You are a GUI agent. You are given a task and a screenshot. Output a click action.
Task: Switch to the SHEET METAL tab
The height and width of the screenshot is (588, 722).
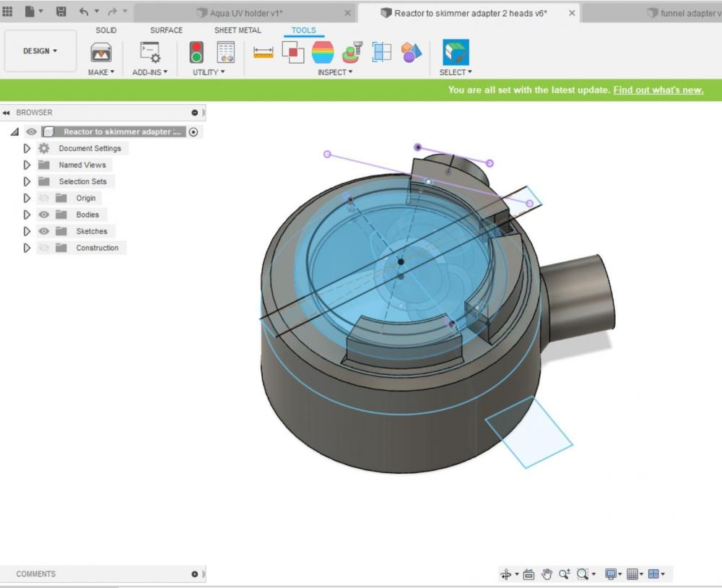coord(238,30)
